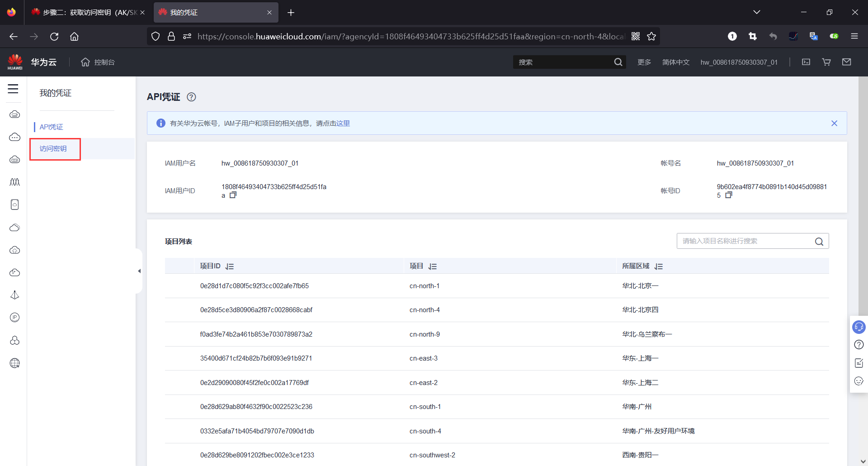Click the cn-north-4 project cell
Image resolution: width=868 pixels, height=466 pixels.
point(425,310)
